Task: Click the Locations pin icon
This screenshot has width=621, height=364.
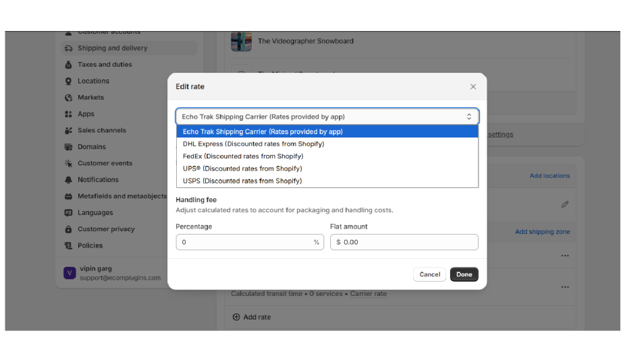Action: click(68, 81)
